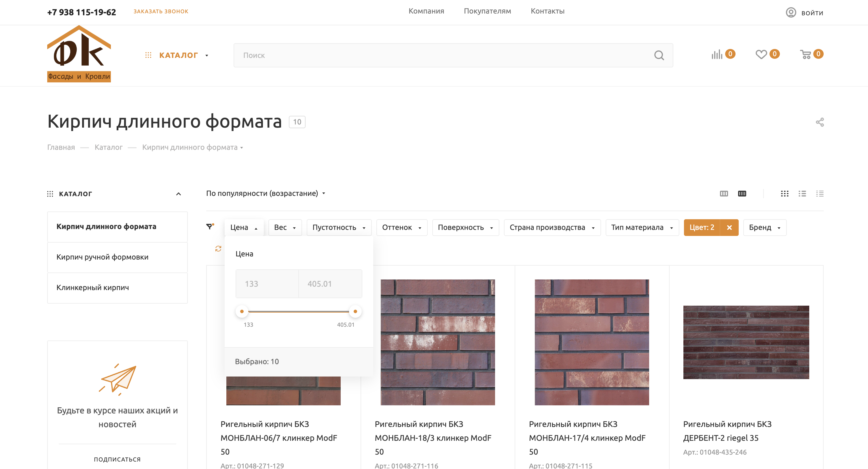Click the price range slider track

(x=299, y=311)
